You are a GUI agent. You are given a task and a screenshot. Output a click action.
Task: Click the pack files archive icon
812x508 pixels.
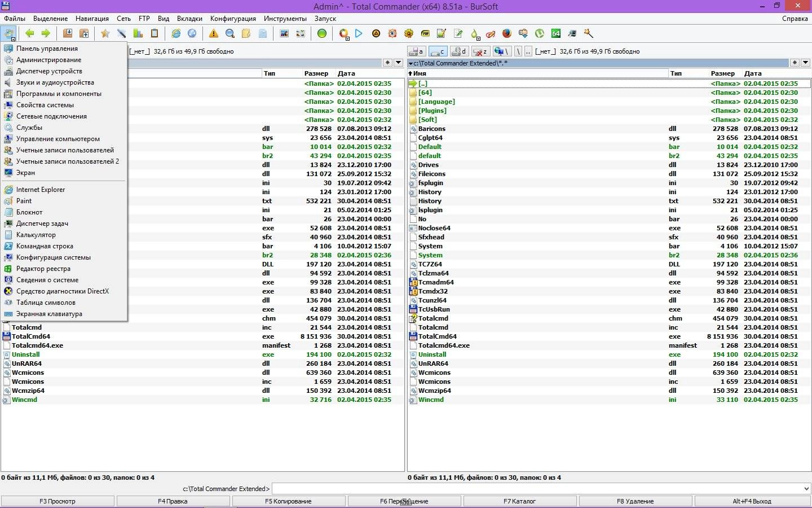click(67, 34)
